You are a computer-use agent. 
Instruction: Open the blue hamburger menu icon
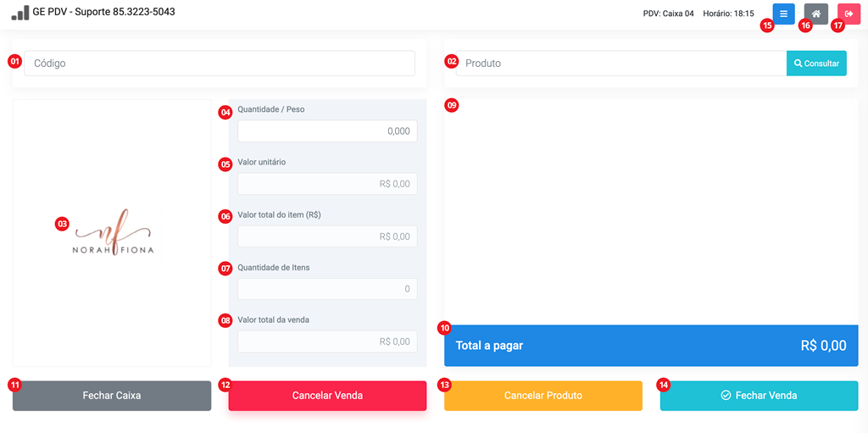coord(783,14)
